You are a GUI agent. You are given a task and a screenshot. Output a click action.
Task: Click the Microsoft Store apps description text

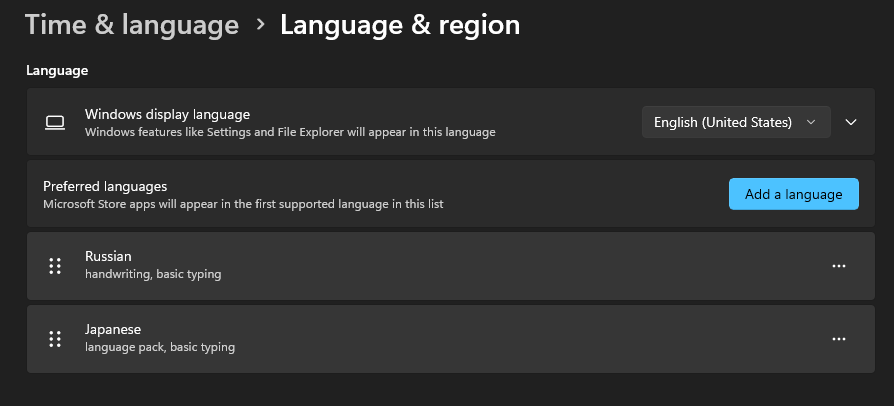pyautogui.click(x=243, y=204)
